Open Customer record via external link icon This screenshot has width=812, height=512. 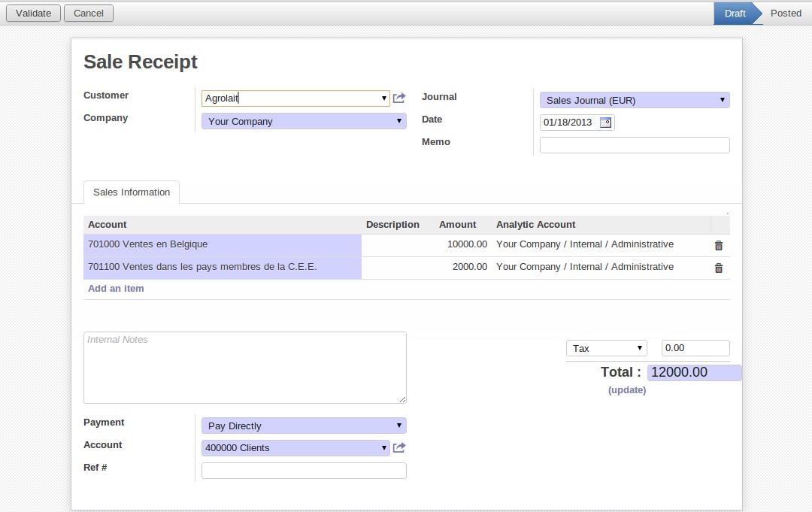(399, 98)
